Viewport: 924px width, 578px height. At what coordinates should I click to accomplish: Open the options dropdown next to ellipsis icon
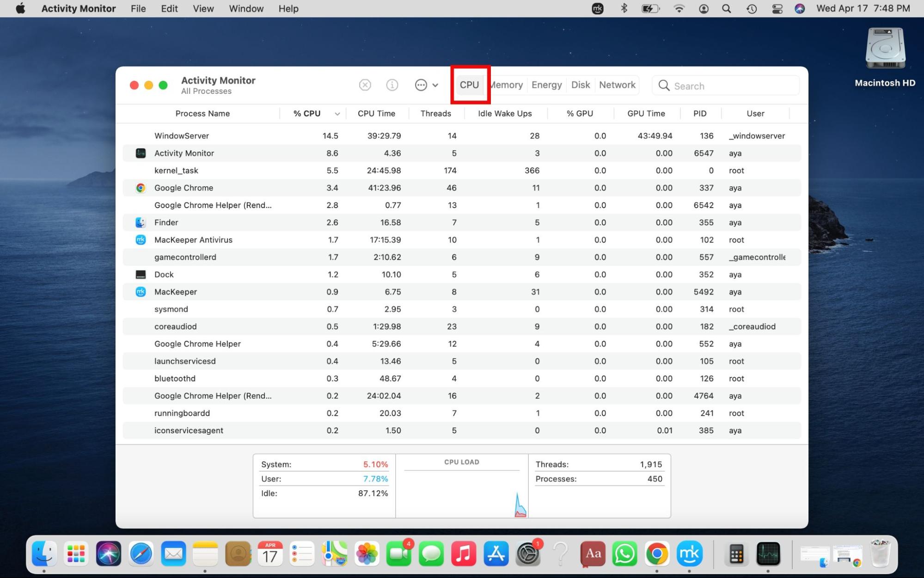click(435, 85)
